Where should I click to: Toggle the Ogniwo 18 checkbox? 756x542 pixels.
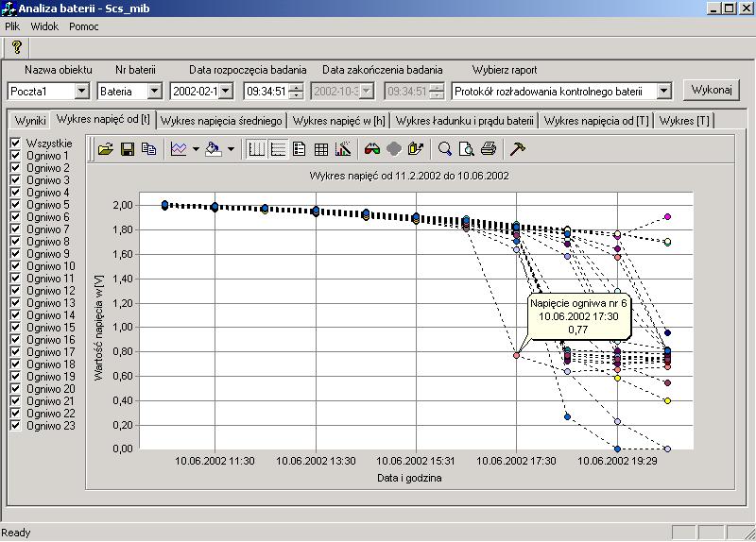tap(15, 364)
